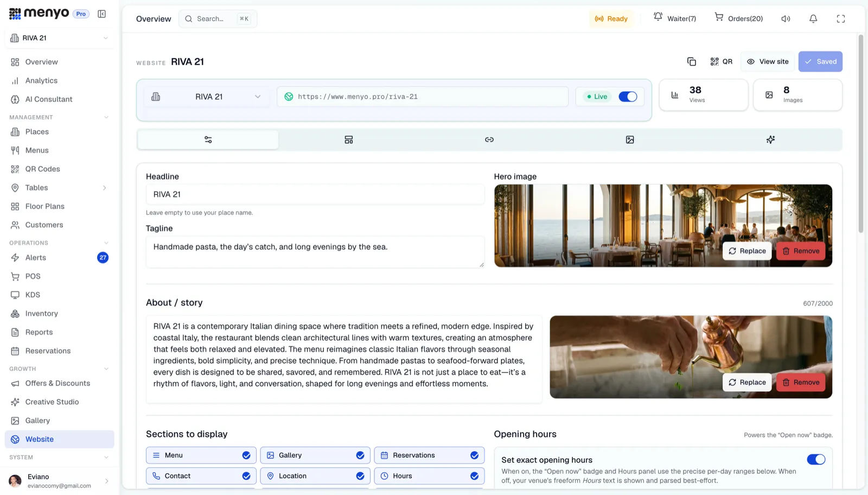Uncheck the Reservations section checkbox
Image resolution: width=868 pixels, height=495 pixels.
tap(475, 455)
